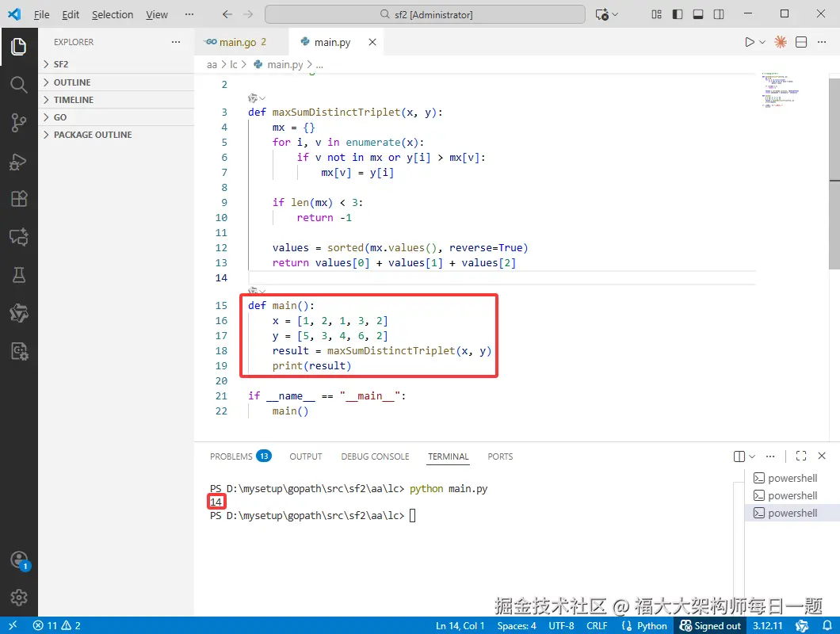The height and width of the screenshot is (634, 840).
Task: Split the editor layout icon
Action: click(801, 42)
